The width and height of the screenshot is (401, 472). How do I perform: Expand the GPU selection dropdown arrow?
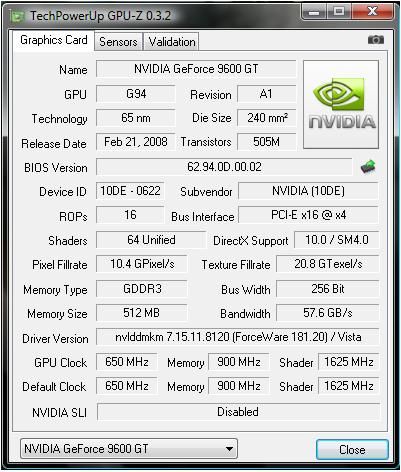pos(229,449)
